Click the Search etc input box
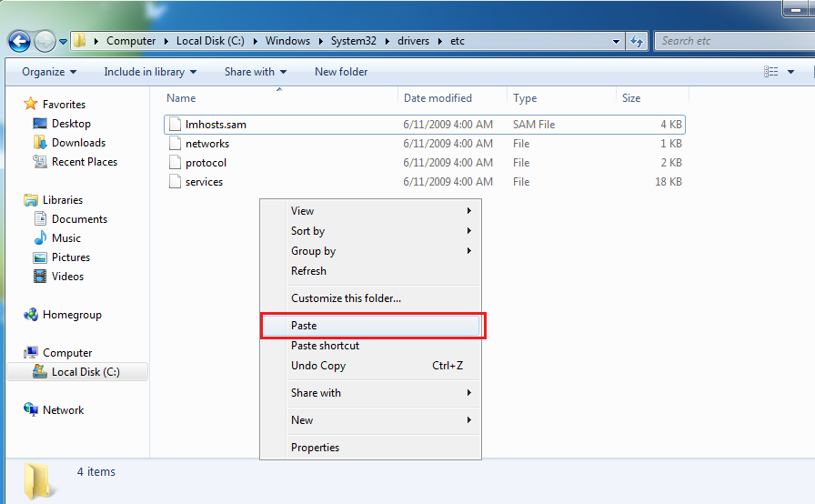The width and height of the screenshot is (815, 504). tap(719, 41)
